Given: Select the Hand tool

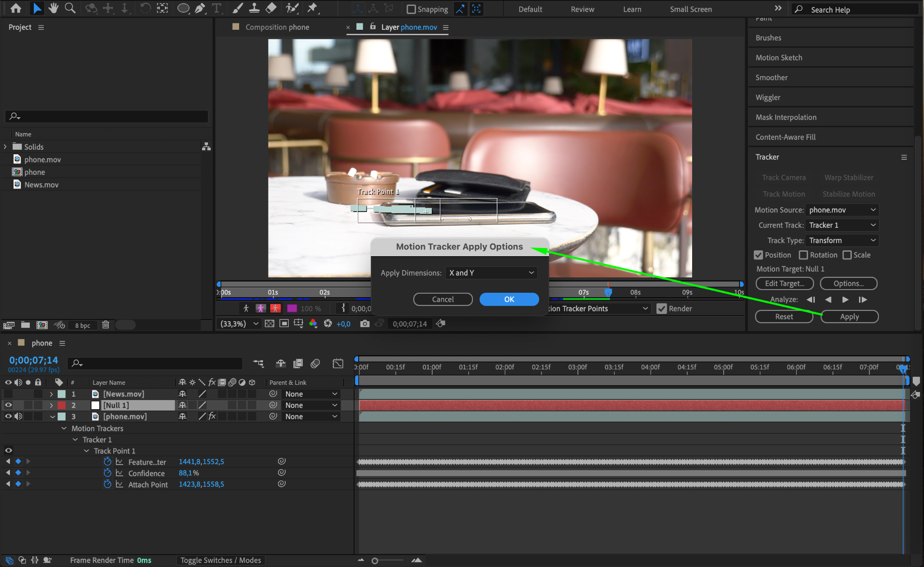Looking at the screenshot, I should pos(54,8).
